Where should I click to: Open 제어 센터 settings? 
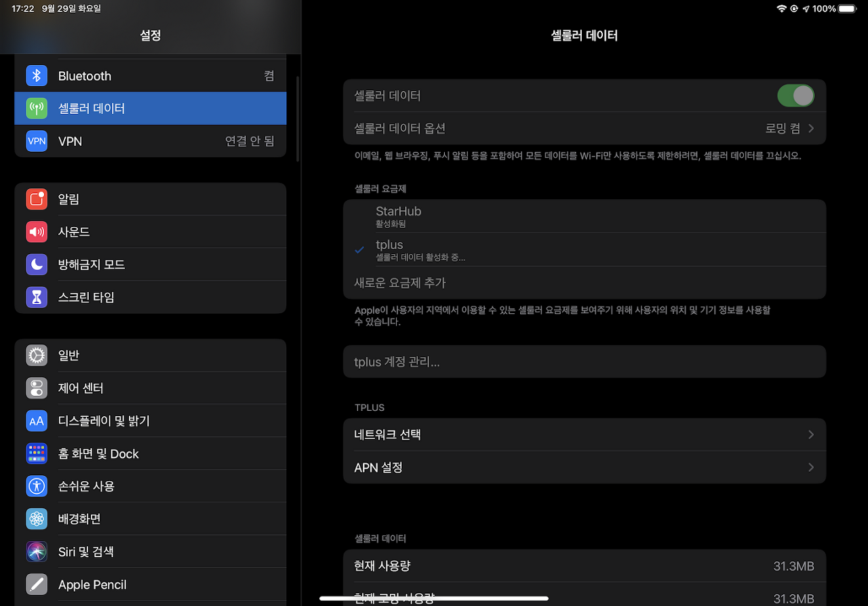(x=151, y=388)
